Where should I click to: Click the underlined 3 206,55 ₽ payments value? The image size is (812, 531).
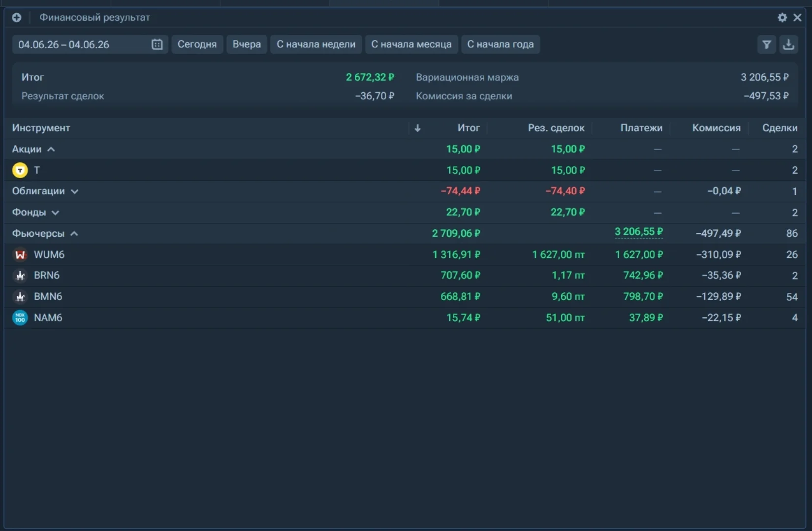639,232
